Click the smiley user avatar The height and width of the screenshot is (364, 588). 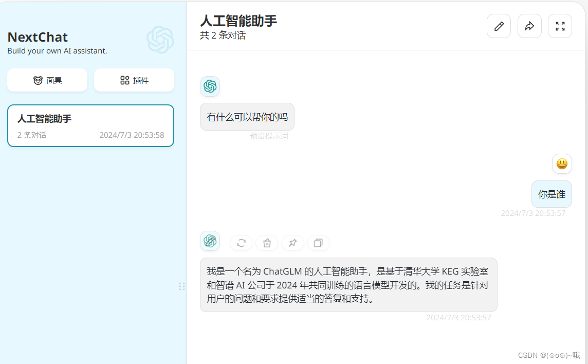(x=562, y=164)
